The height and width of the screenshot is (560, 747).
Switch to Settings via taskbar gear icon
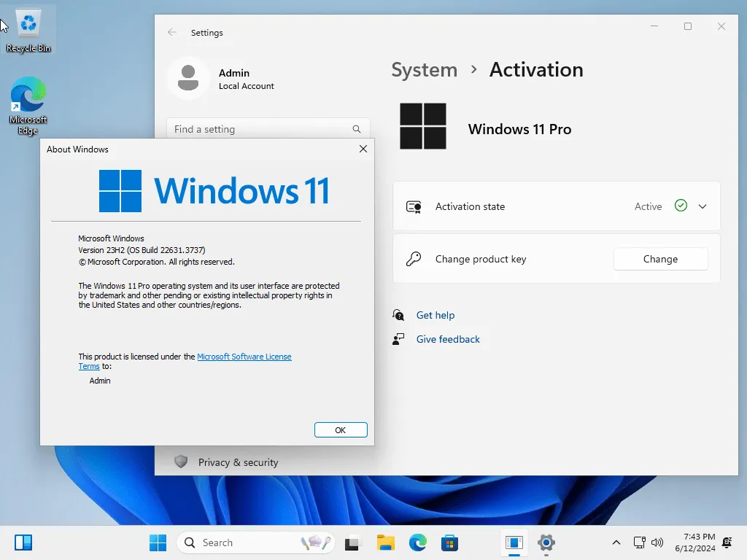546,542
